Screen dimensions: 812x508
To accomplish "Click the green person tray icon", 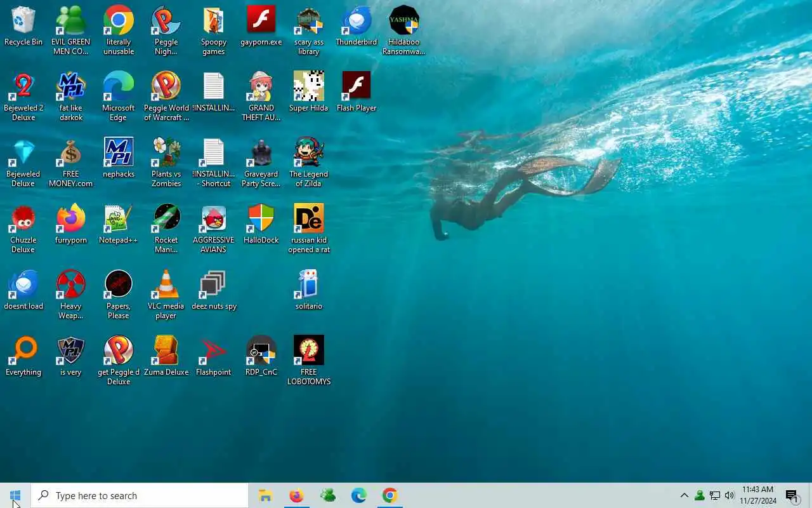I will (699, 495).
